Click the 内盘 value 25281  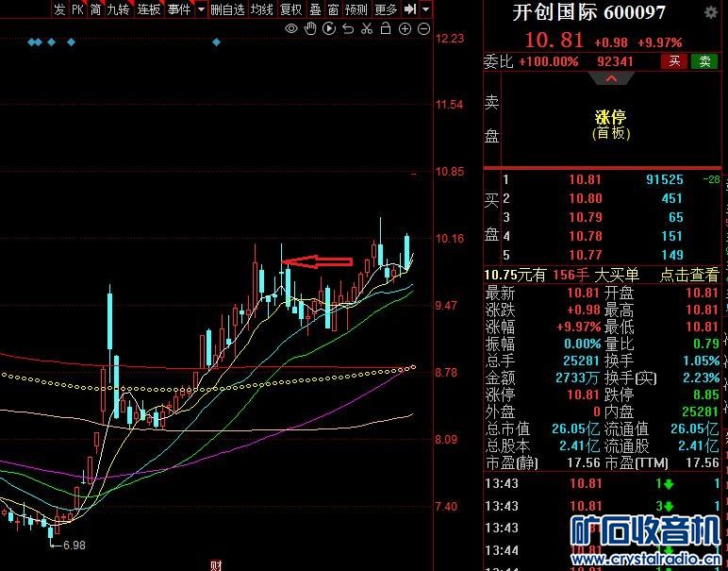point(701,411)
